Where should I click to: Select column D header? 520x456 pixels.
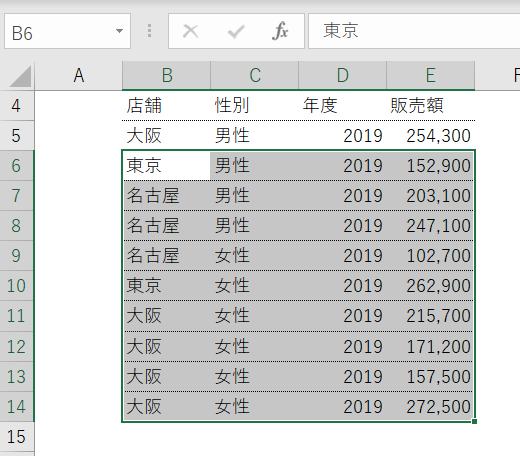pyautogui.click(x=342, y=75)
